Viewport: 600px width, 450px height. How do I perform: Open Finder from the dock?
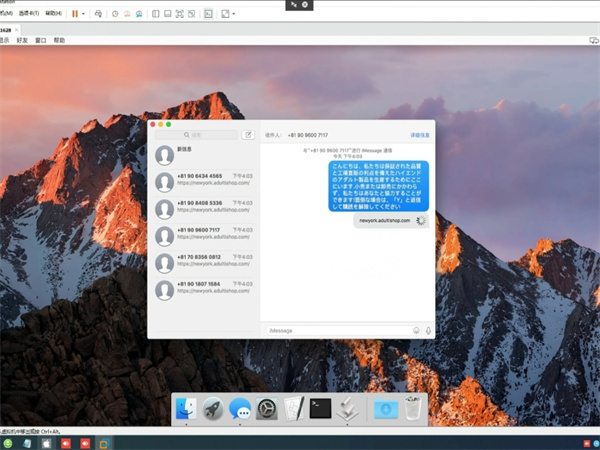(185, 408)
